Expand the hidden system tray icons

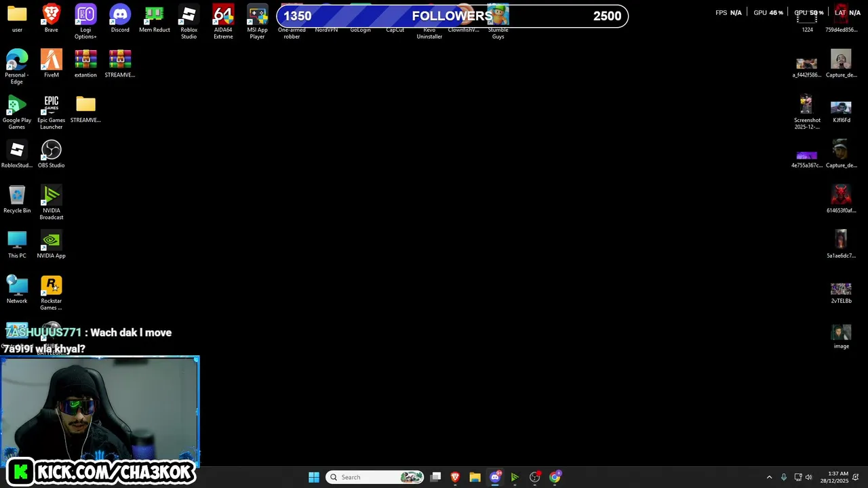[769, 477]
